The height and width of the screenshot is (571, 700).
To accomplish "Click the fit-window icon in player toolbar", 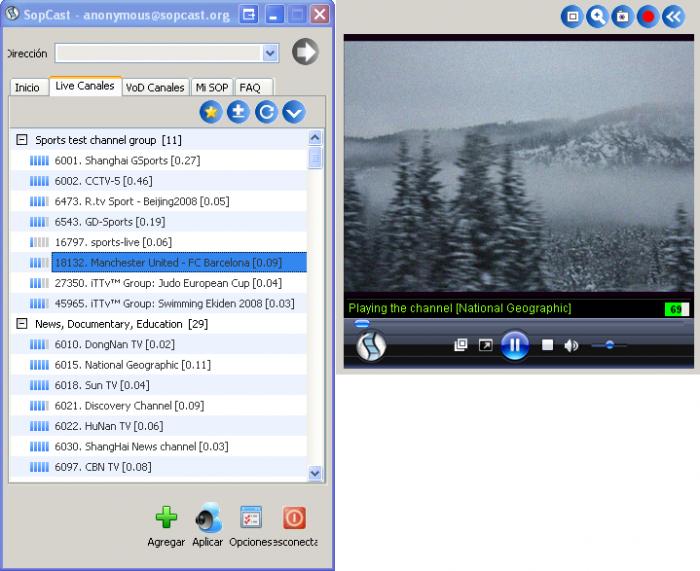I will coord(572,17).
